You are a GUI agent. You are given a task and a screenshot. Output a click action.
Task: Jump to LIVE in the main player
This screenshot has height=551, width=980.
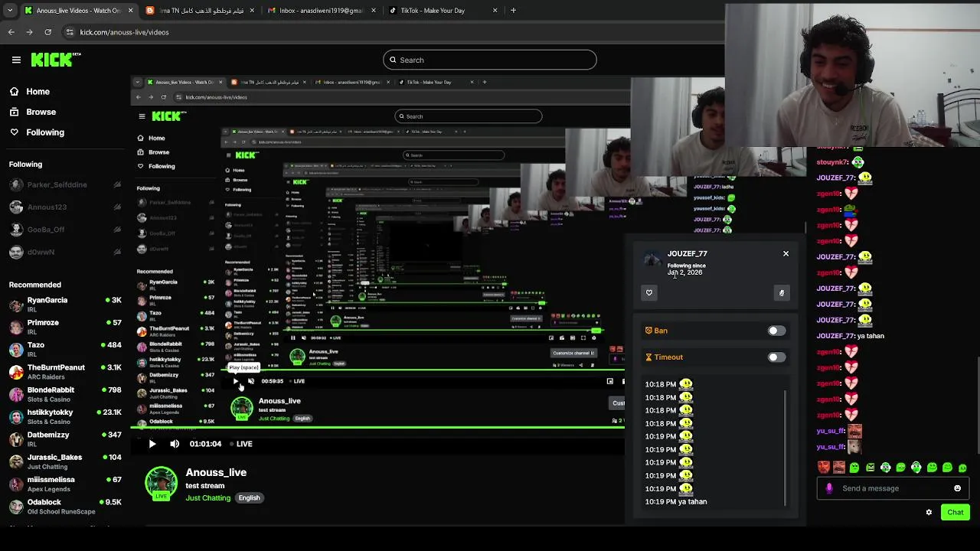[240, 444]
